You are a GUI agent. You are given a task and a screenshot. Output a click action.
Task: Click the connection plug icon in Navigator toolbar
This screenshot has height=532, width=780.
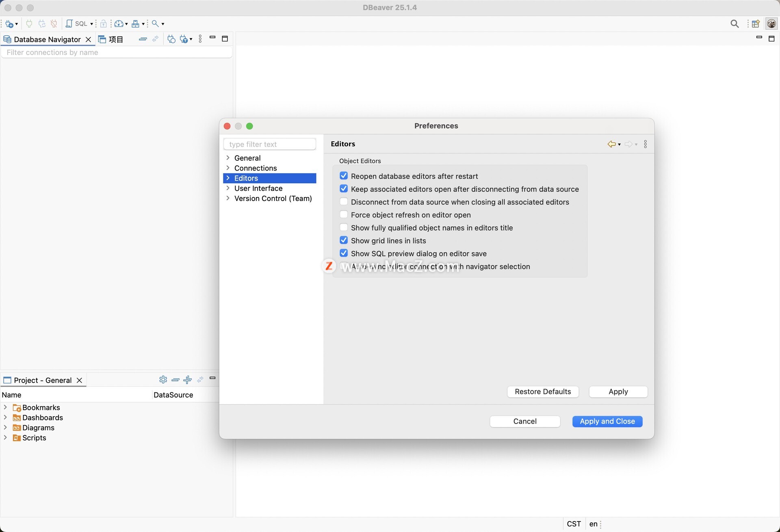(x=171, y=39)
